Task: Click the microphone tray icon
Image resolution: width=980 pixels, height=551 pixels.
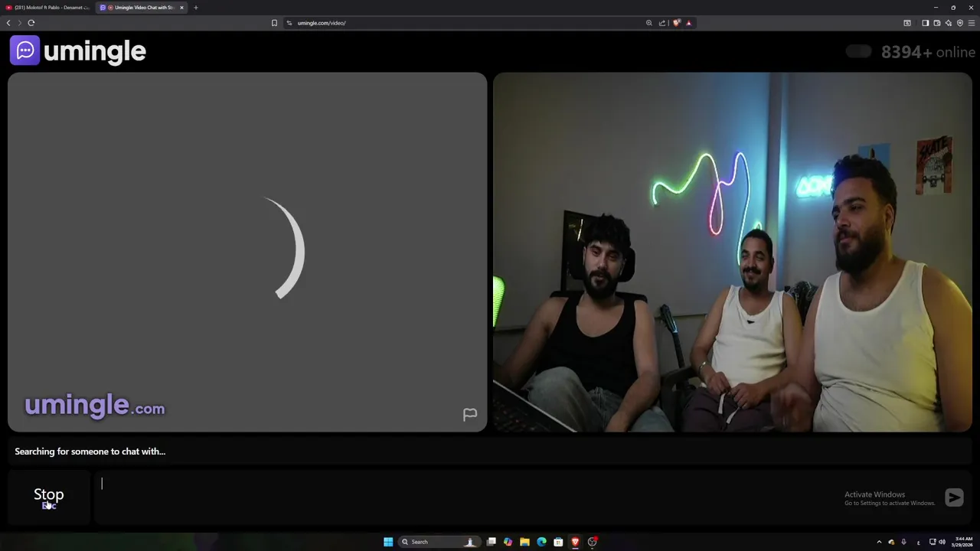Action: 903,542
